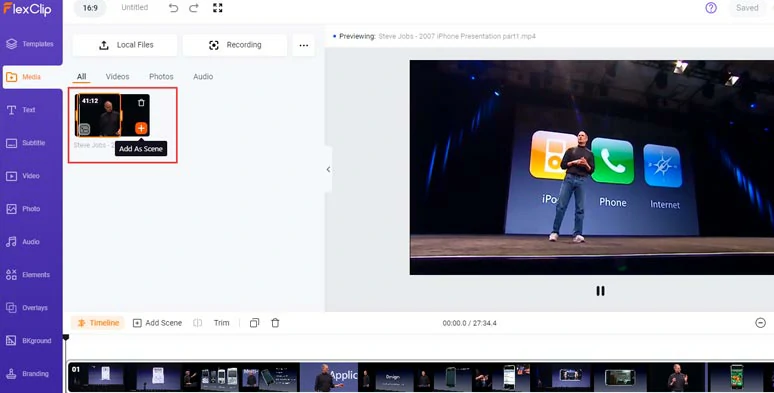Toggle the Timeline view button

[98, 323]
